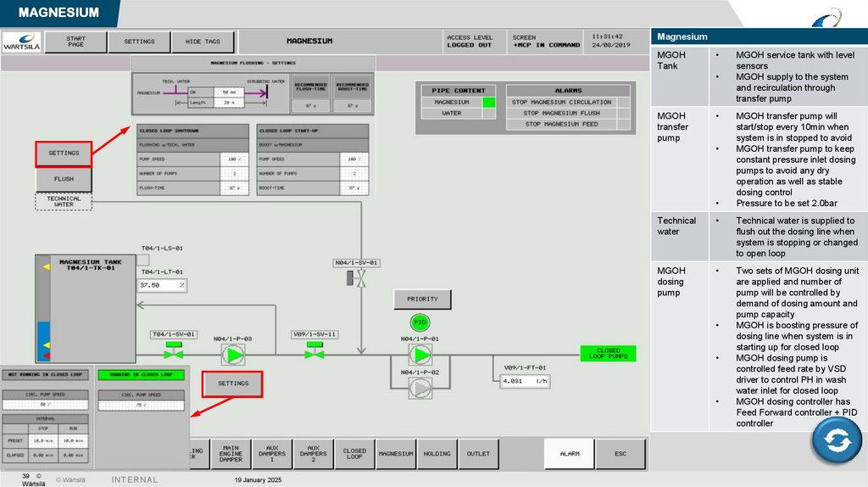This screenshot has width=868, height=487.
Task: Switch to Aux Dampers 2 screen
Action: click(314, 454)
